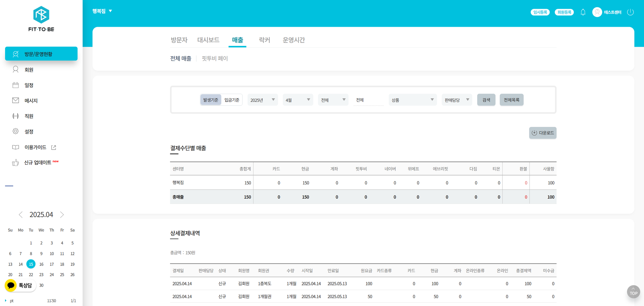Click the power logout icon

tap(630, 12)
